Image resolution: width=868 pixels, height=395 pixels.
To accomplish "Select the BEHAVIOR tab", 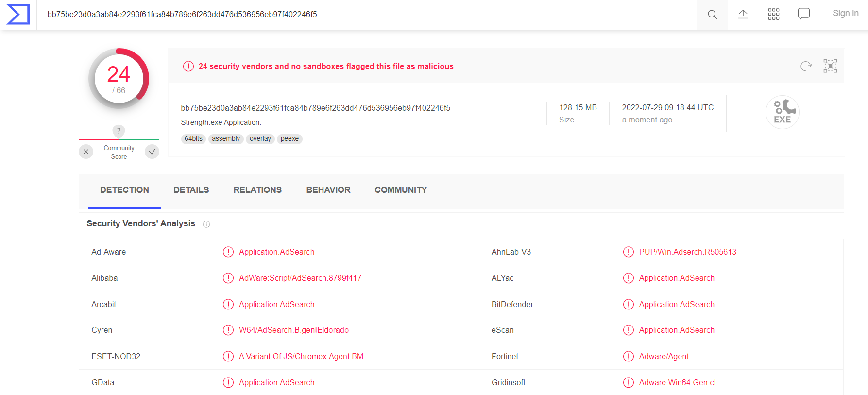I will point(328,190).
